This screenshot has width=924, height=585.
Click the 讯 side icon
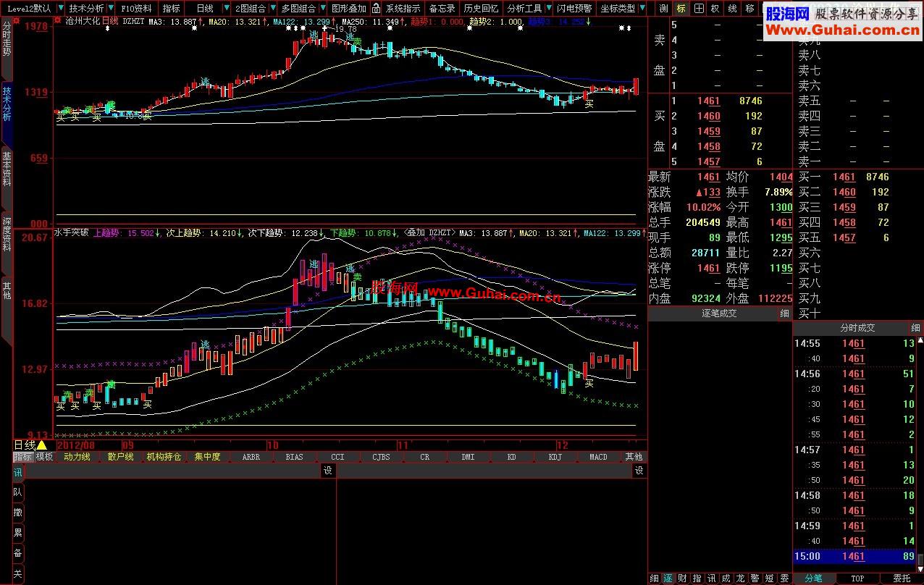tap(18, 472)
